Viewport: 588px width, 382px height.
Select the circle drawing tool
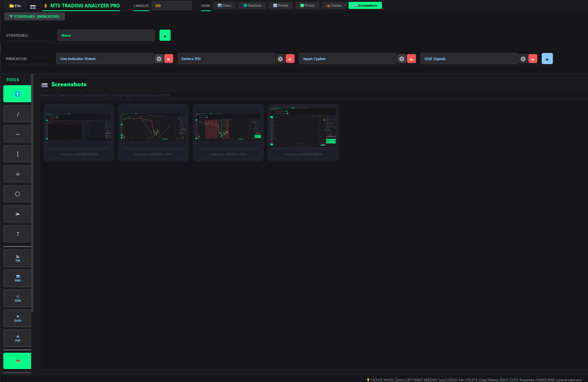(17, 194)
